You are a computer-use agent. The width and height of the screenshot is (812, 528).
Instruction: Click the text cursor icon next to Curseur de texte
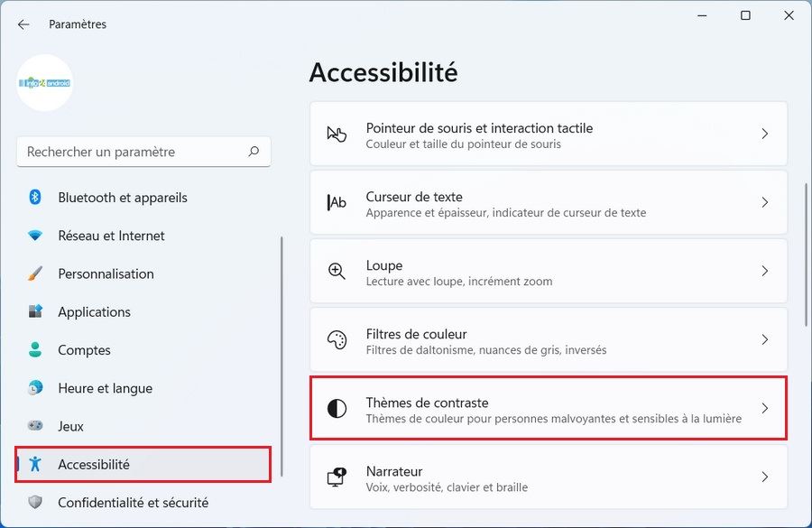pyautogui.click(x=337, y=201)
